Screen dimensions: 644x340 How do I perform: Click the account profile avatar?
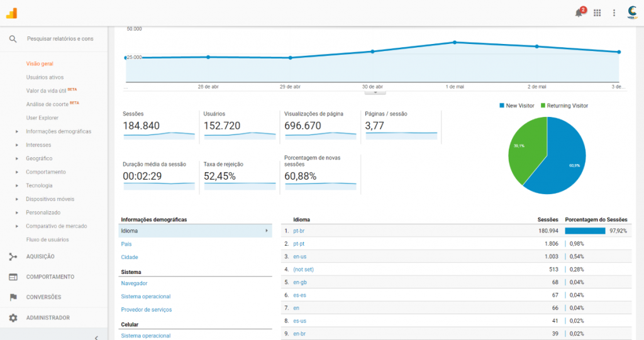click(x=633, y=13)
